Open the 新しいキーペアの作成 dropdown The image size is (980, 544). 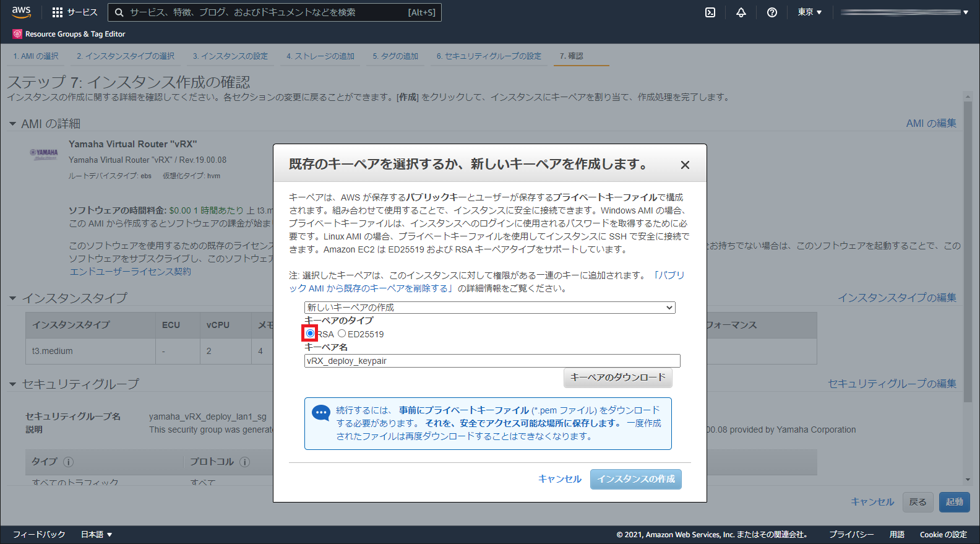(489, 308)
